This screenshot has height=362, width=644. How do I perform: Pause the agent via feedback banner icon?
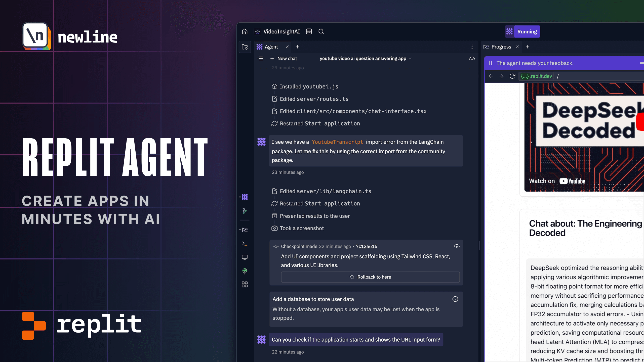click(x=490, y=63)
